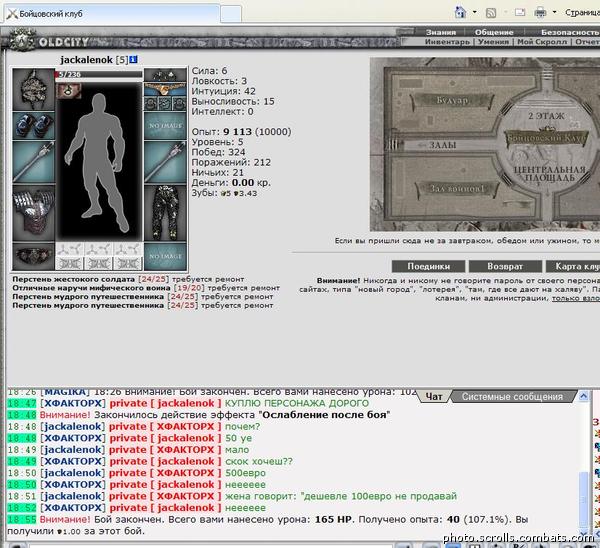The width and height of the screenshot is (600, 548).
Task: Enter Зал воинов 1 on the map
Action: click(458, 188)
